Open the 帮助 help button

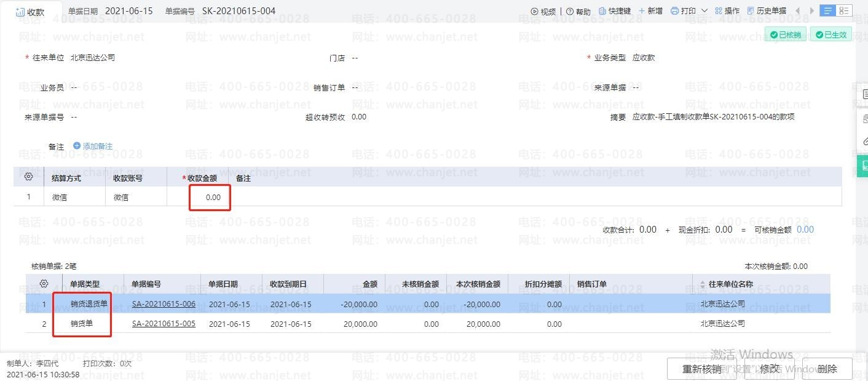coord(578,11)
